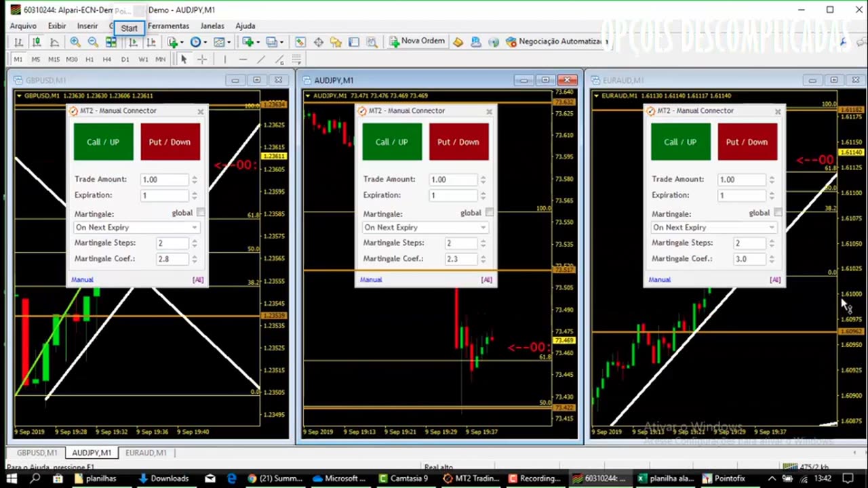
Task: Open the Terminal panel icon
Action: pyautogui.click(x=354, y=42)
